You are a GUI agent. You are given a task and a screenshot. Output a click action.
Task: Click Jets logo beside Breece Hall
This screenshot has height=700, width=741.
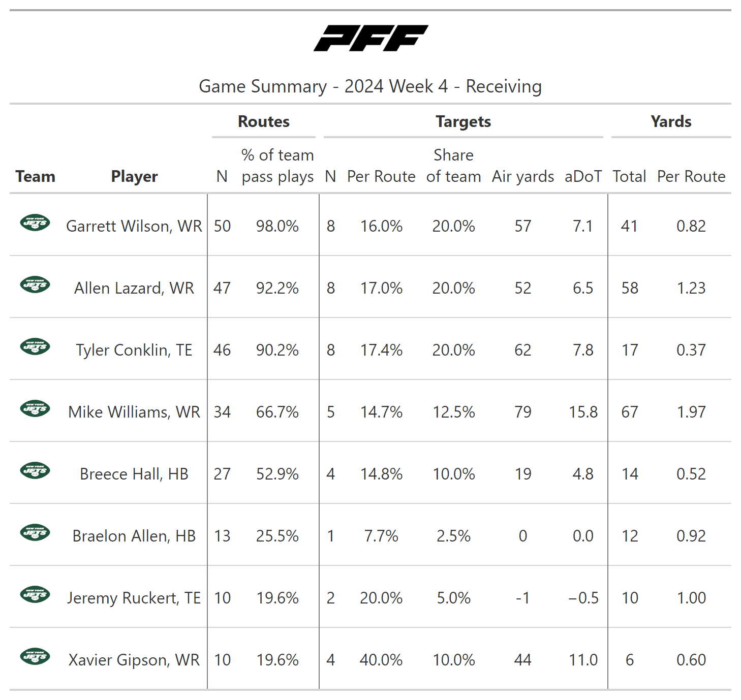[35, 470]
